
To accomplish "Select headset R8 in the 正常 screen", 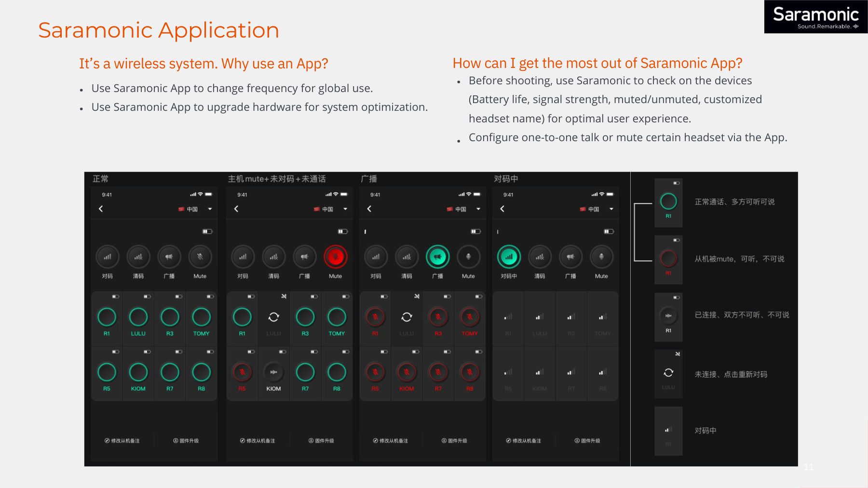I will (x=201, y=372).
